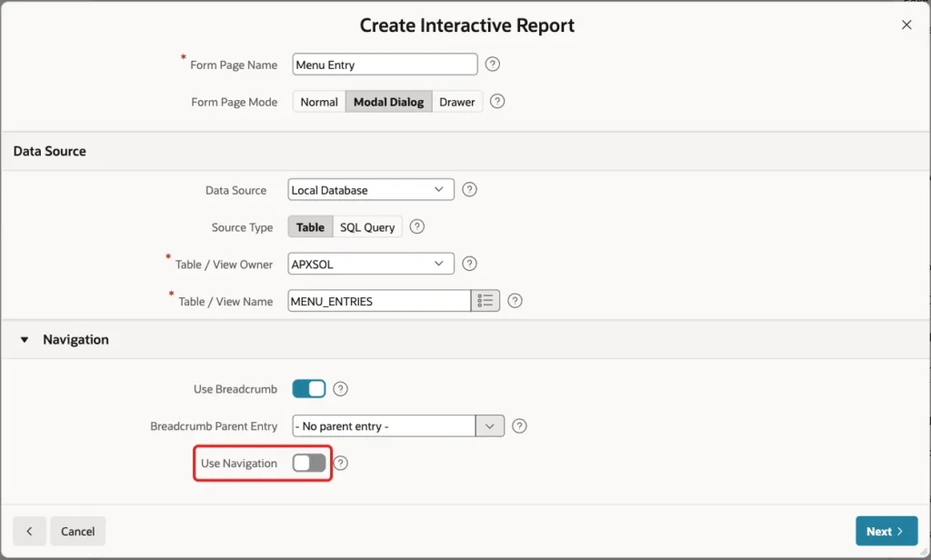Screen dimensions: 931x560
Task: Turn off the Use Breadcrumb switch
Action: tap(309, 389)
